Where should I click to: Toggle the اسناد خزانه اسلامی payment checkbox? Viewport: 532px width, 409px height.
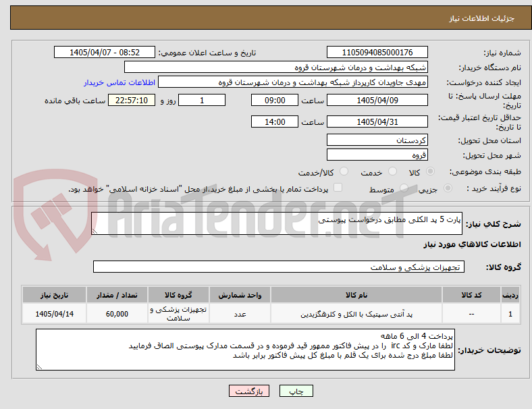[338, 188]
